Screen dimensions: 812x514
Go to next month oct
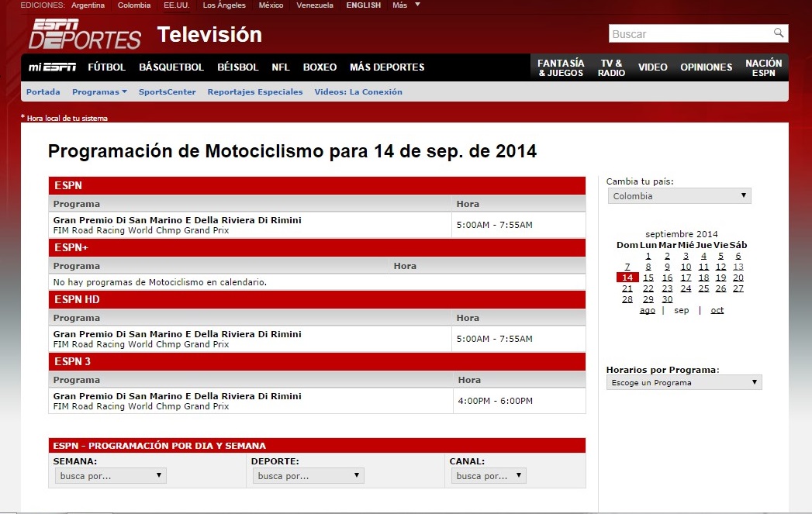pos(717,311)
